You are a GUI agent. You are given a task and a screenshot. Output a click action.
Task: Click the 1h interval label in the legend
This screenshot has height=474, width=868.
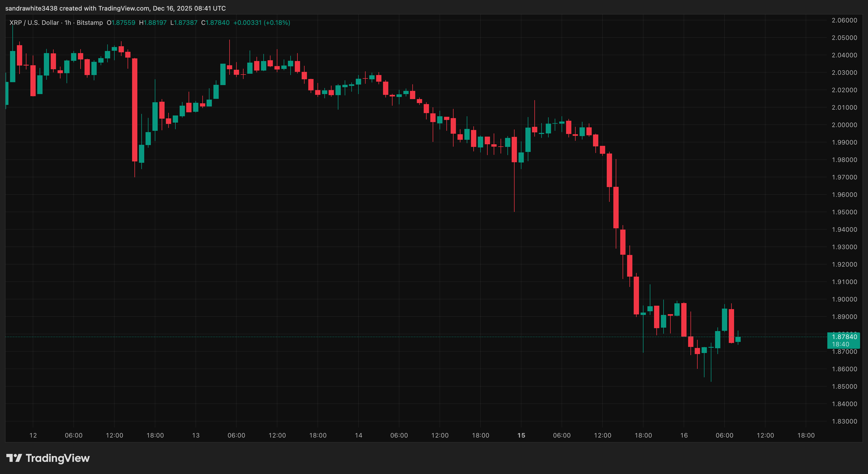pos(68,22)
